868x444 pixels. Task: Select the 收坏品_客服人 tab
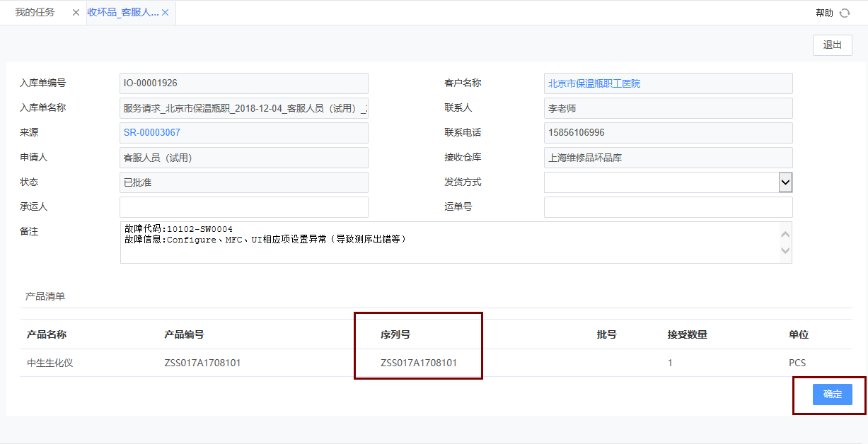coord(120,12)
